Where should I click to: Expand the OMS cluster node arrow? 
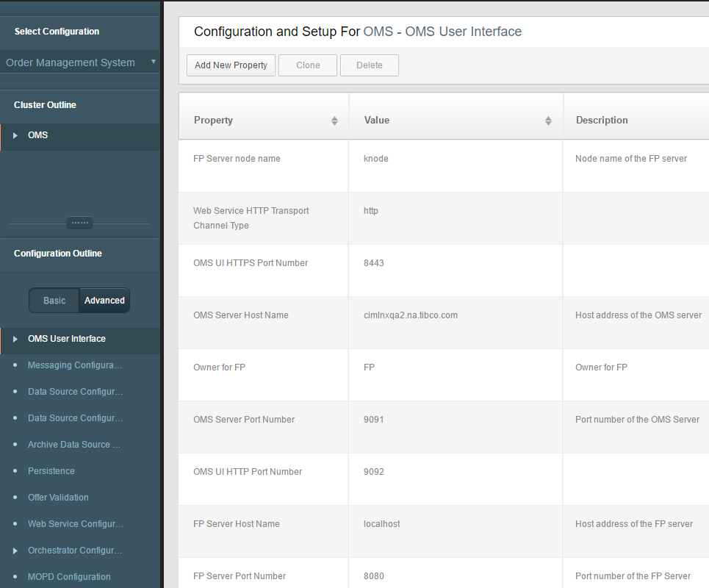(x=15, y=135)
